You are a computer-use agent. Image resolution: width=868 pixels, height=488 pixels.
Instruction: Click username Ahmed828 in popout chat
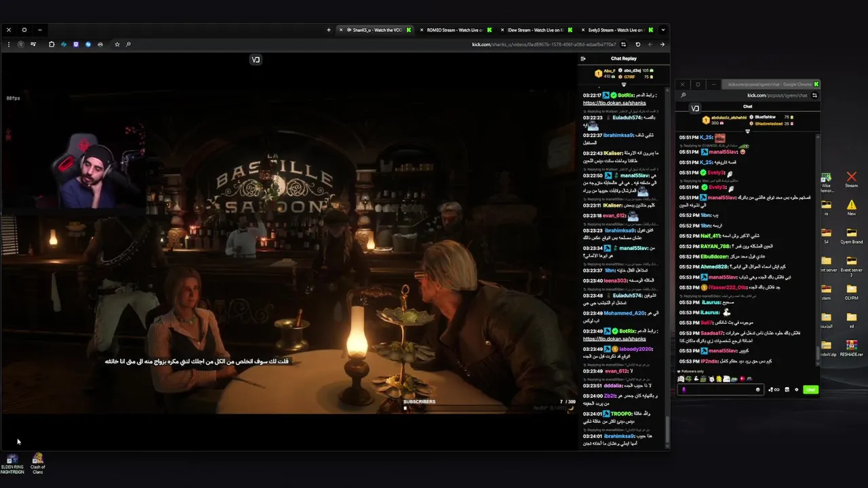click(714, 266)
